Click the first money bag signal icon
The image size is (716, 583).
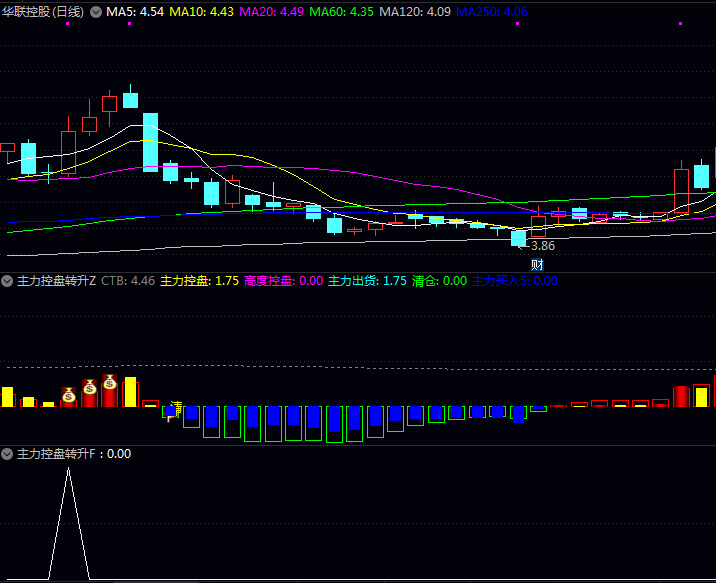pyautogui.click(x=68, y=396)
